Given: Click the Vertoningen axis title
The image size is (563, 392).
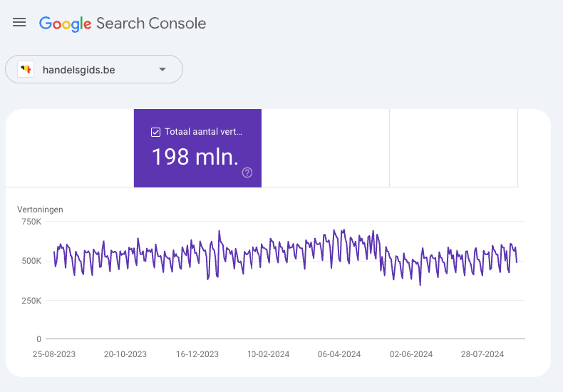Looking at the screenshot, I should click(x=40, y=210).
